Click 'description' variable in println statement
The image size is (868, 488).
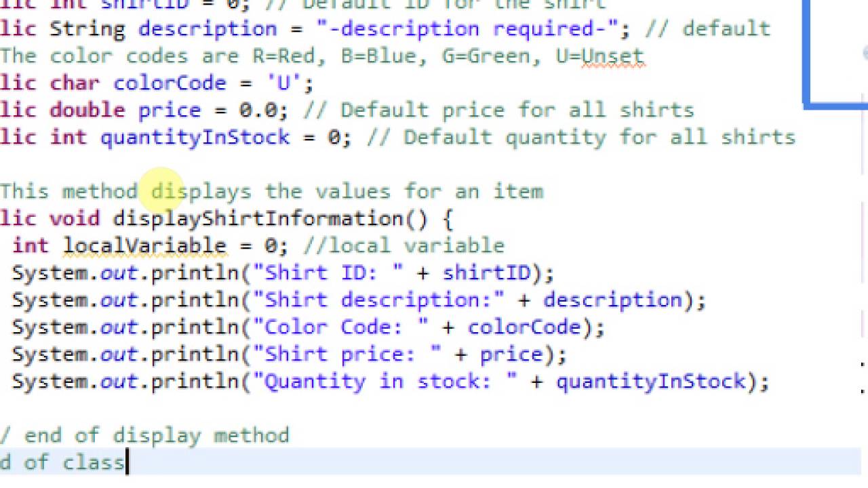613,300
